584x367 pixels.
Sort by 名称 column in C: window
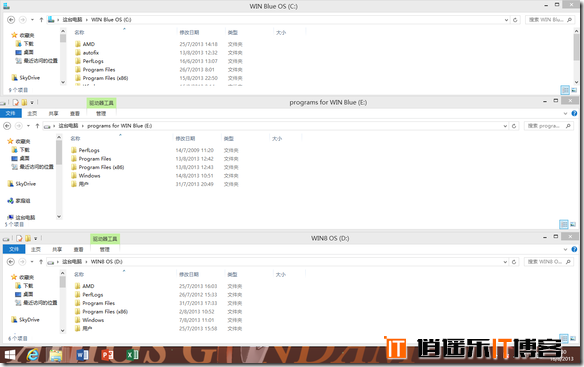[79, 33]
